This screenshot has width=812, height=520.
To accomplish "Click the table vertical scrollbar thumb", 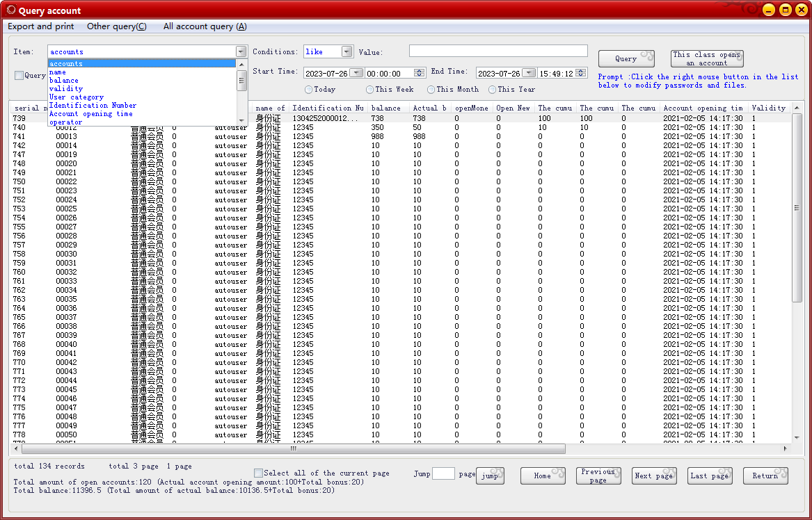I will [x=797, y=207].
